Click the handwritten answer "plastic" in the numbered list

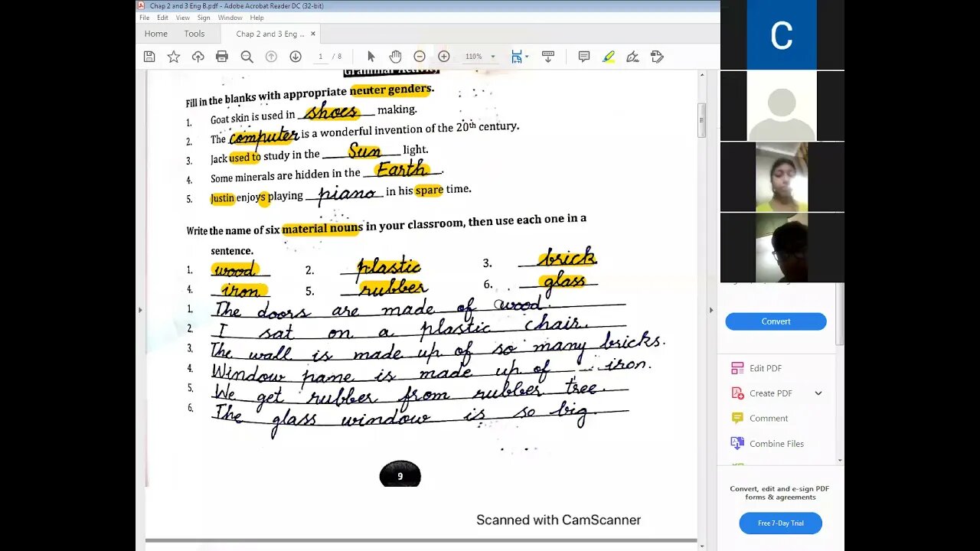click(x=389, y=267)
